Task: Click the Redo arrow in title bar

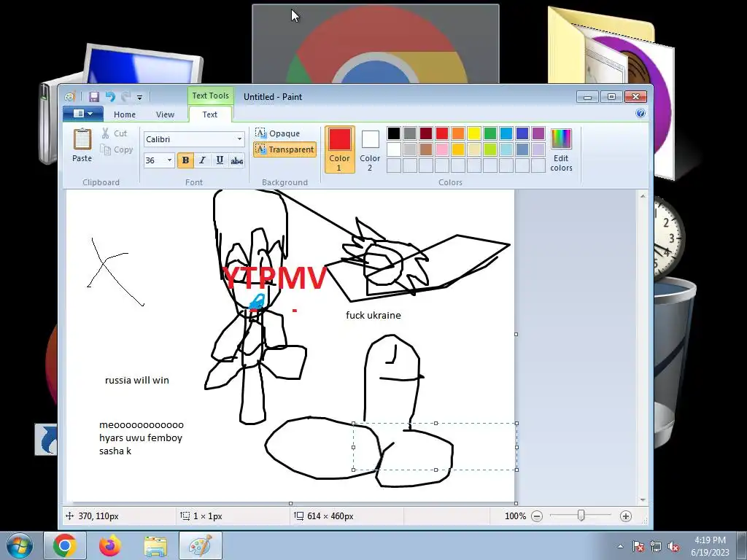Action: click(125, 97)
